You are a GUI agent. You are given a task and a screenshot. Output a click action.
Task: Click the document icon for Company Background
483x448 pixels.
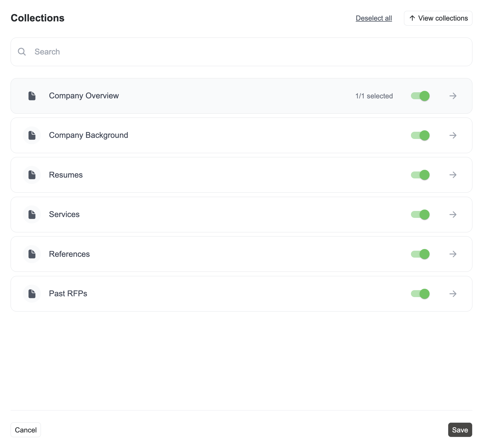click(32, 135)
